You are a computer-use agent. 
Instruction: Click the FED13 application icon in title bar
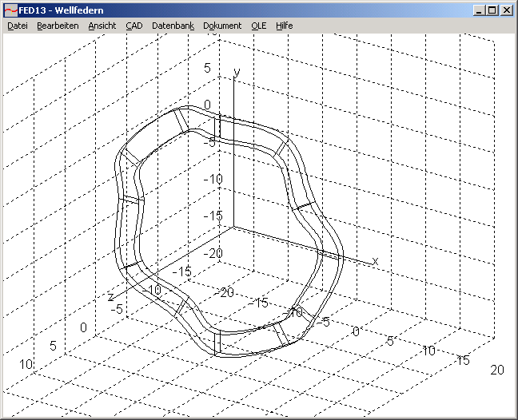coord(10,10)
